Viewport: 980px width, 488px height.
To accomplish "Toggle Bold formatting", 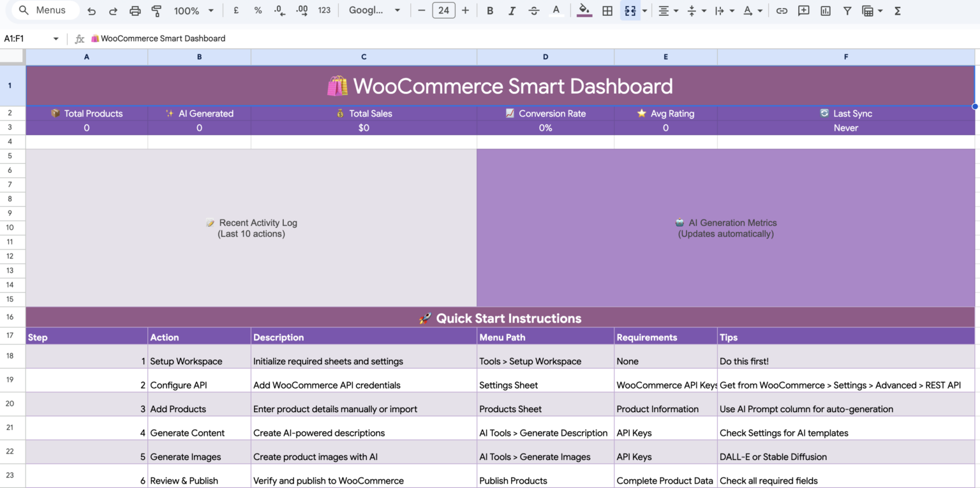I will coord(490,11).
